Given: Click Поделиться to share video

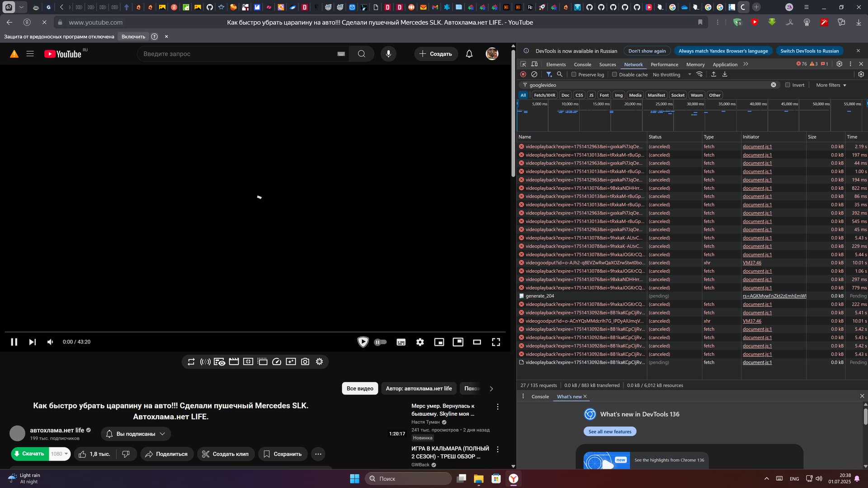Looking at the screenshot, I should [x=166, y=454].
